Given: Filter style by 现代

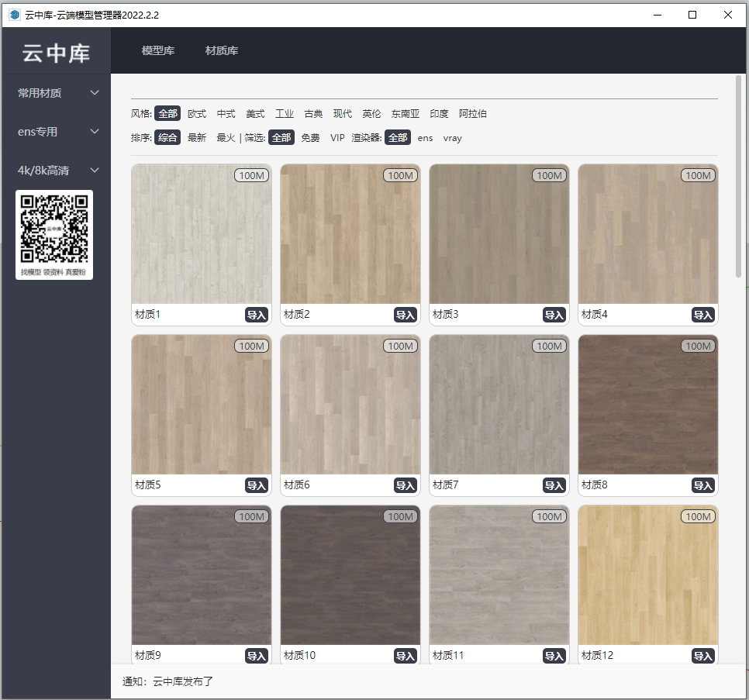Looking at the screenshot, I should tap(343, 114).
